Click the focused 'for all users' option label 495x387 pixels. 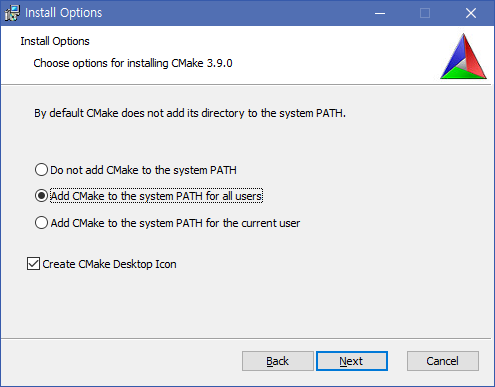pyautogui.click(x=156, y=196)
